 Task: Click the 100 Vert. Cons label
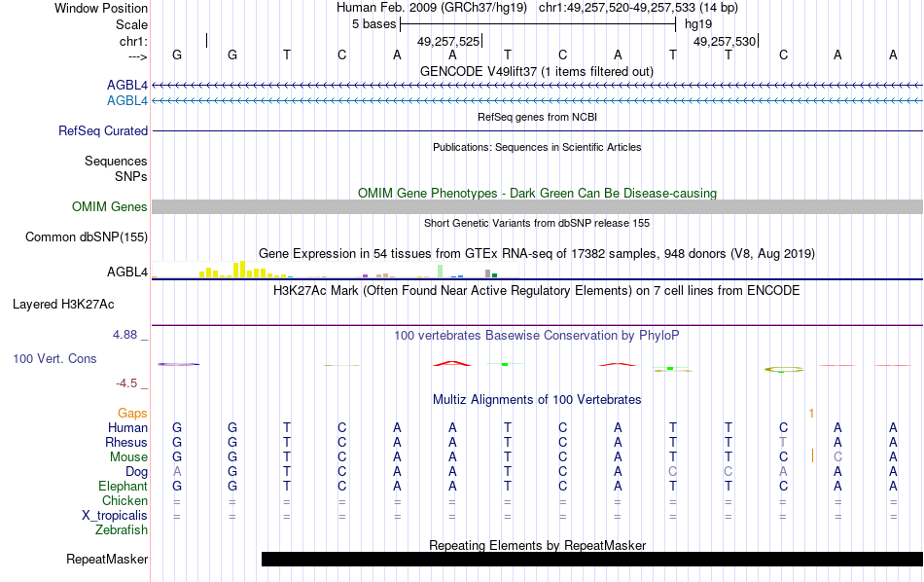pyautogui.click(x=54, y=358)
